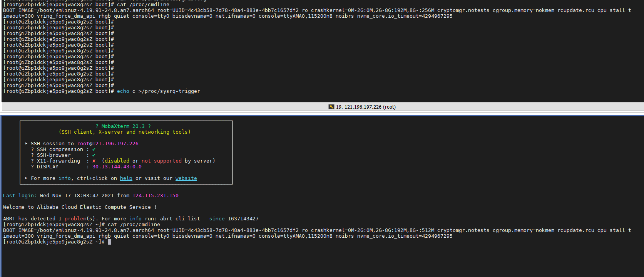Click the SSH-browser green checkmark

[94, 155]
